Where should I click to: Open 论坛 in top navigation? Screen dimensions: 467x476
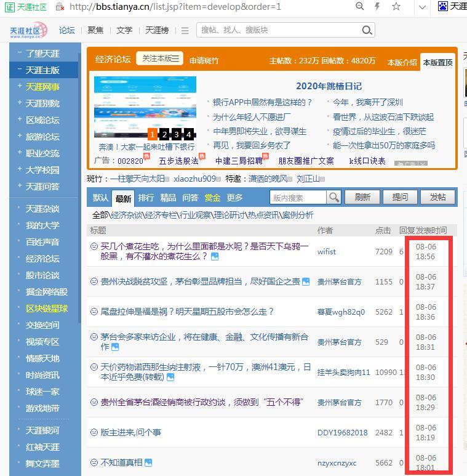(x=66, y=30)
